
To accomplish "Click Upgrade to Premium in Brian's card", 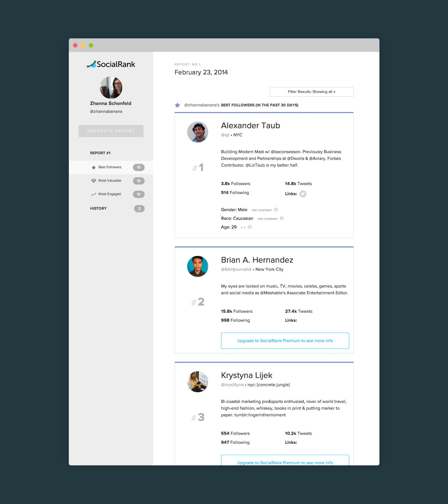I will coord(285,341).
